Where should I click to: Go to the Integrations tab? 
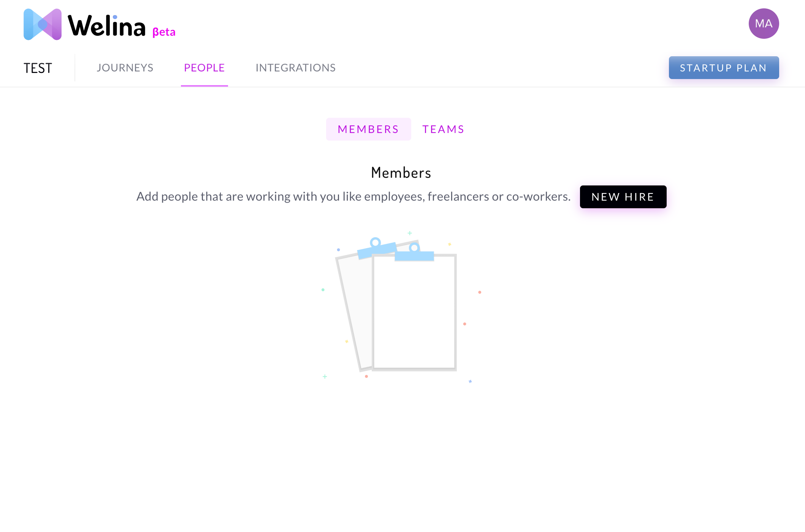coord(295,68)
